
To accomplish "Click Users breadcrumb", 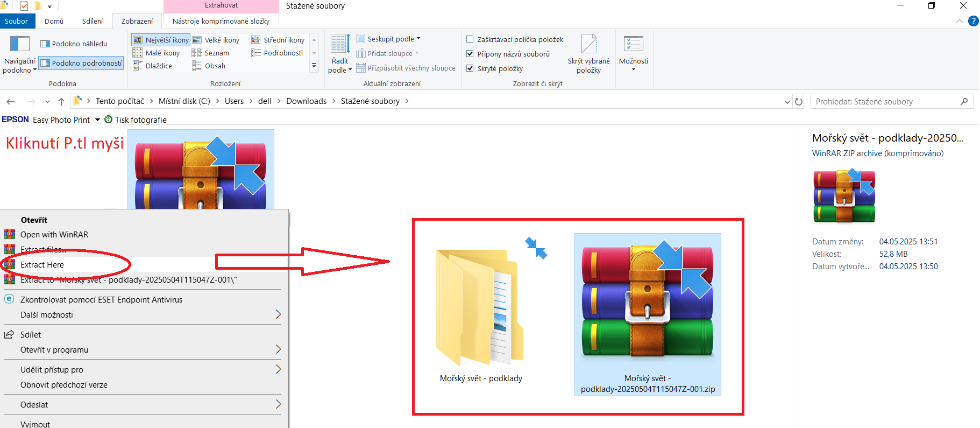I will coord(234,101).
